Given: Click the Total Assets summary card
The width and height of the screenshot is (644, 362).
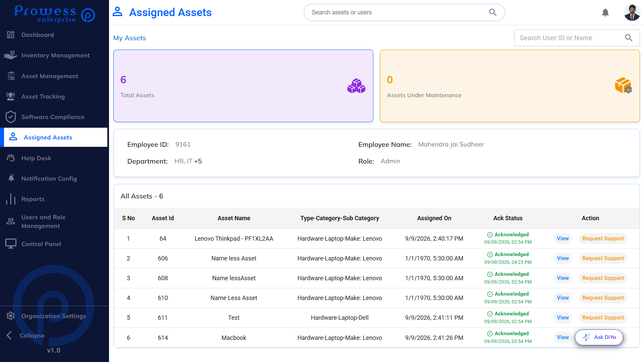Looking at the screenshot, I should click(243, 86).
